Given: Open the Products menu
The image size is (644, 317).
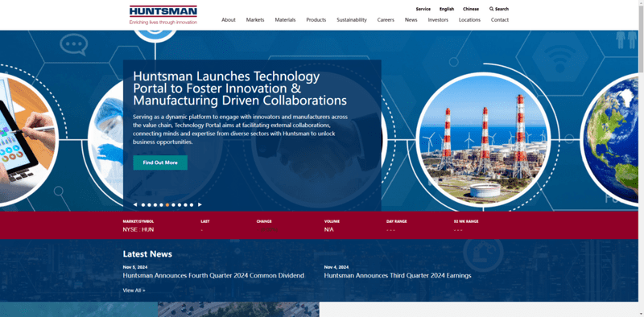Looking at the screenshot, I should click(316, 19).
